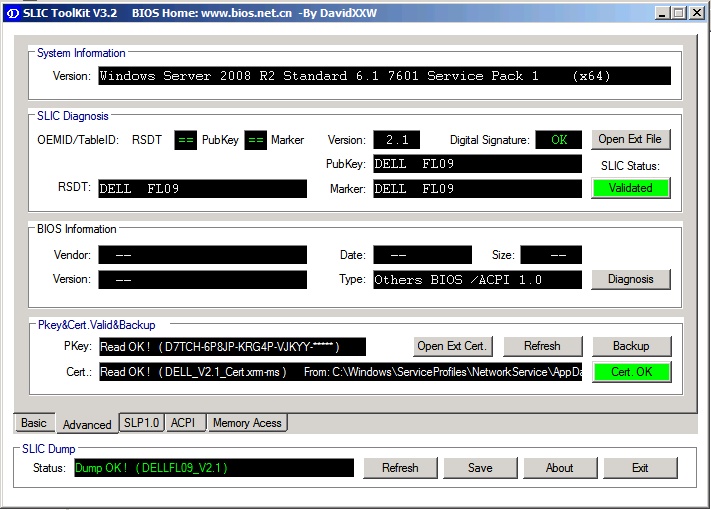This screenshot has width=711, height=510.
Task: Click the Cert. field DELL_V2.1_Cert.xrm-ms
Action: point(341,372)
